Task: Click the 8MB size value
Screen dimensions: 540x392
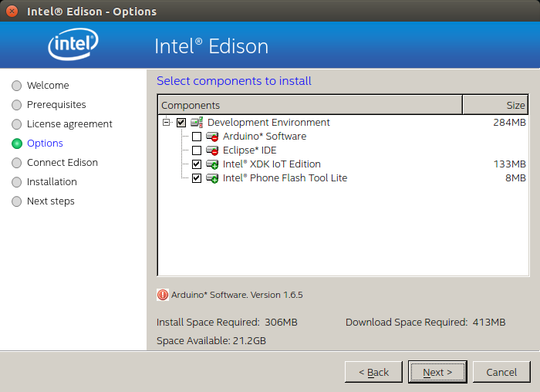Action: (x=515, y=178)
